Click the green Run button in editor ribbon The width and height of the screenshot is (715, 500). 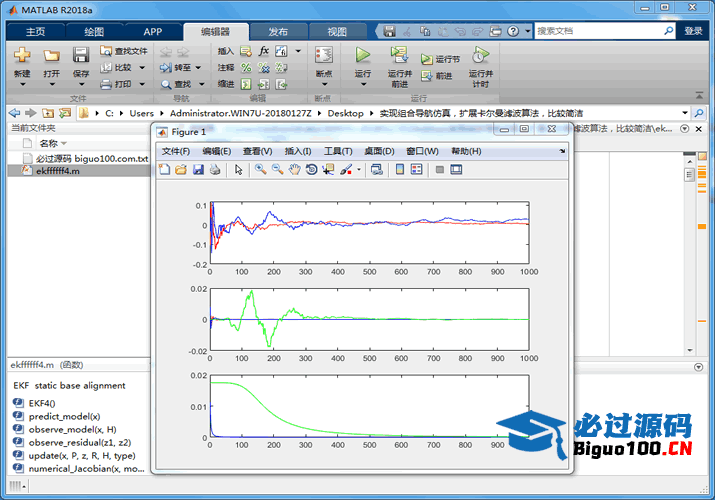point(363,55)
